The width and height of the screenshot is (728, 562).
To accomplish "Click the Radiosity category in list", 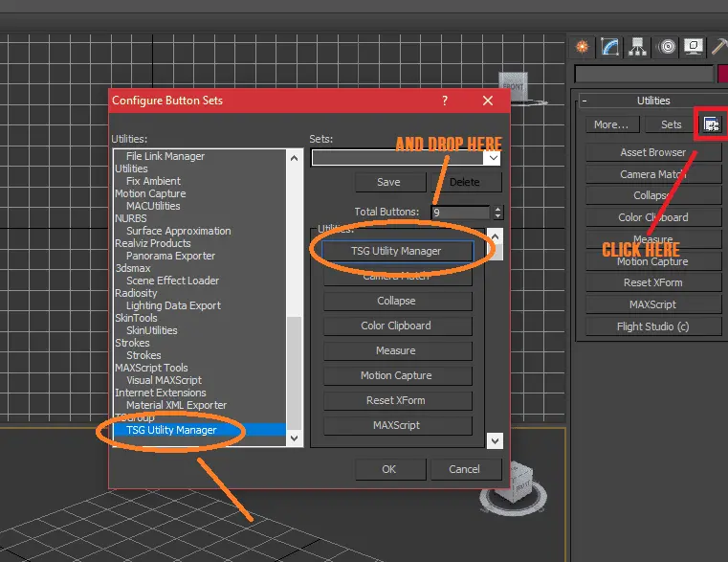I will 136,293.
